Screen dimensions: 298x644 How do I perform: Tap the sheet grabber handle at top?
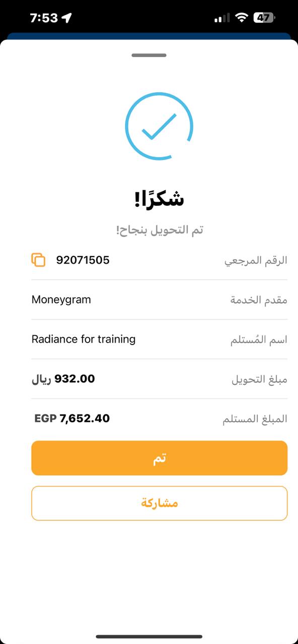click(149, 55)
